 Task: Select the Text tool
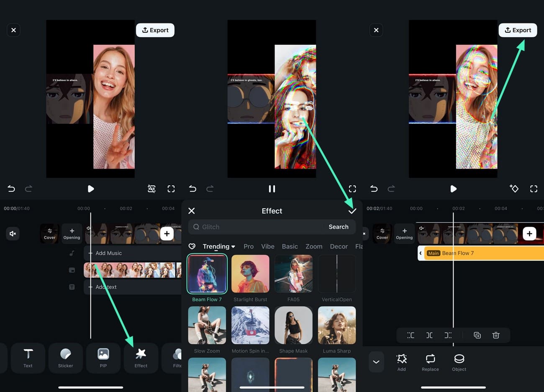click(28, 358)
